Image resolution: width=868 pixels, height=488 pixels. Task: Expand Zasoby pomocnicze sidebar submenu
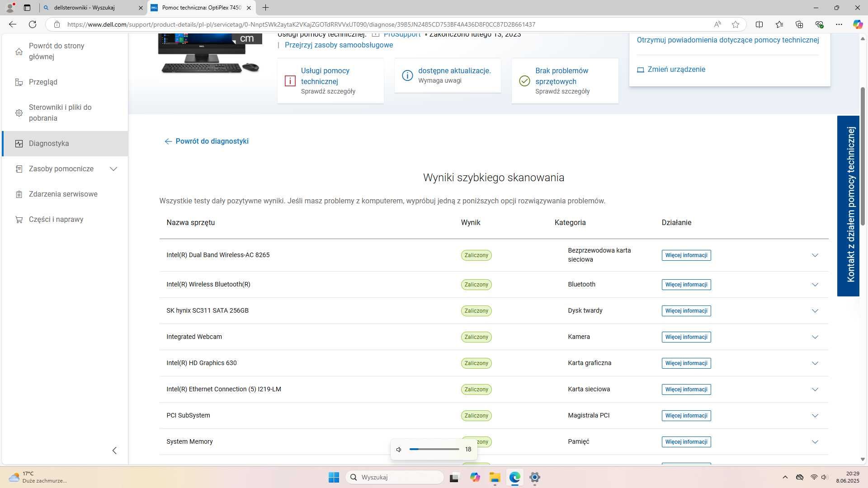(113, 169)
